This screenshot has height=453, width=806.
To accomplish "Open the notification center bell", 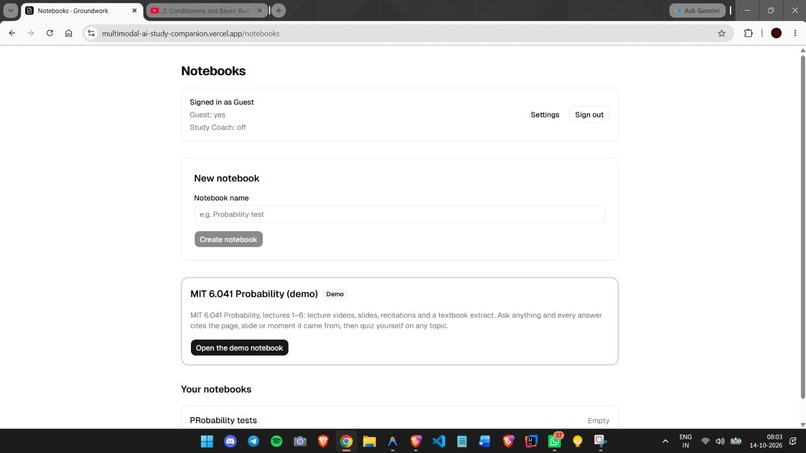I will click(793, 441).
